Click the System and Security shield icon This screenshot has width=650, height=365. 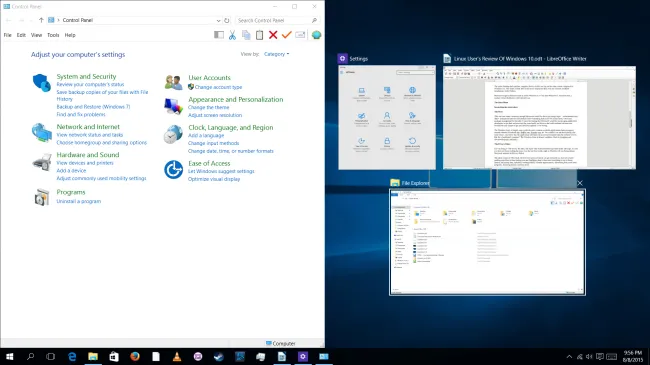click(41, 83)
